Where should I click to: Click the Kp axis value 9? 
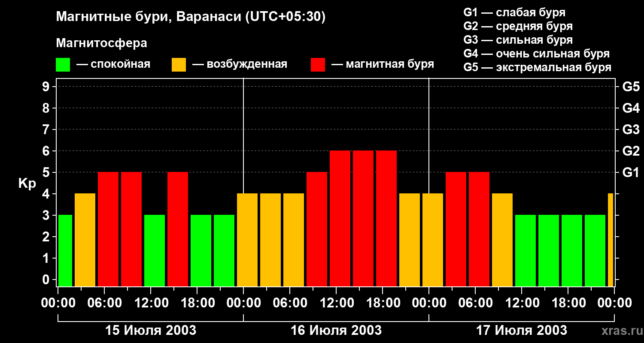(x=47, y=87)
